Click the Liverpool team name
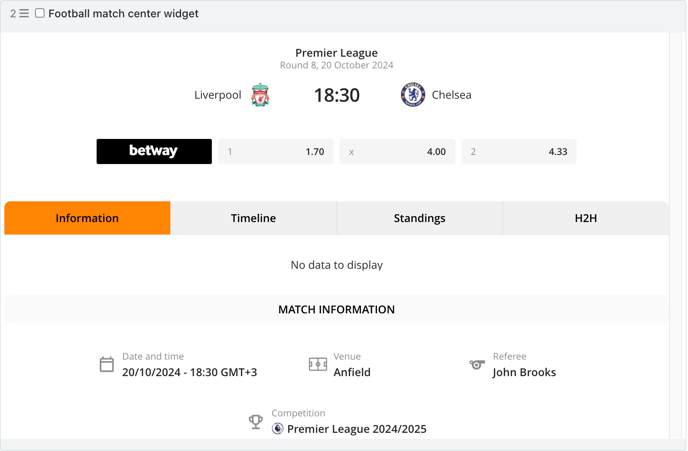 218,95
